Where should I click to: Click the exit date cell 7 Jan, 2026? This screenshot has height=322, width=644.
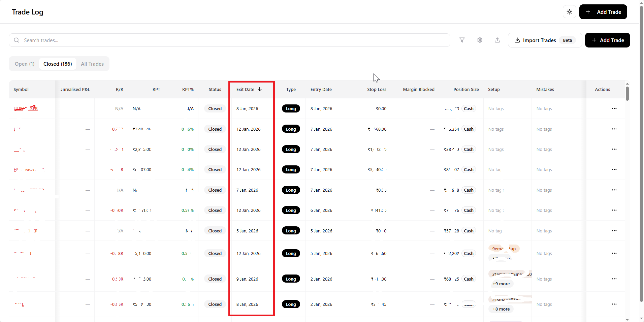click(247, 190)
